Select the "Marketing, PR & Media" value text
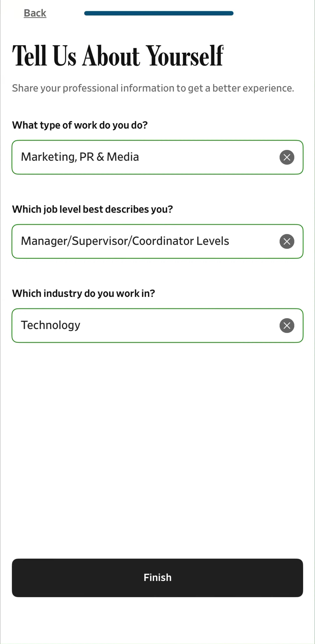 click(80, 157)
